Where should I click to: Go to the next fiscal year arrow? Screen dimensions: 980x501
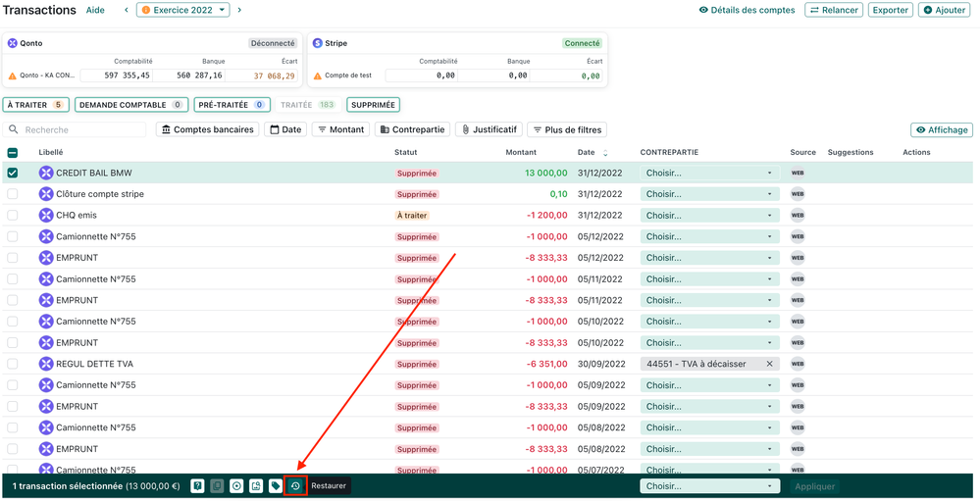239,10
